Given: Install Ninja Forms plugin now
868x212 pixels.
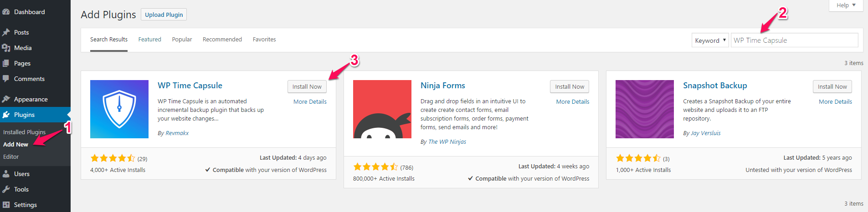Looking at the screenshot, I should click(x=570, y=86).
